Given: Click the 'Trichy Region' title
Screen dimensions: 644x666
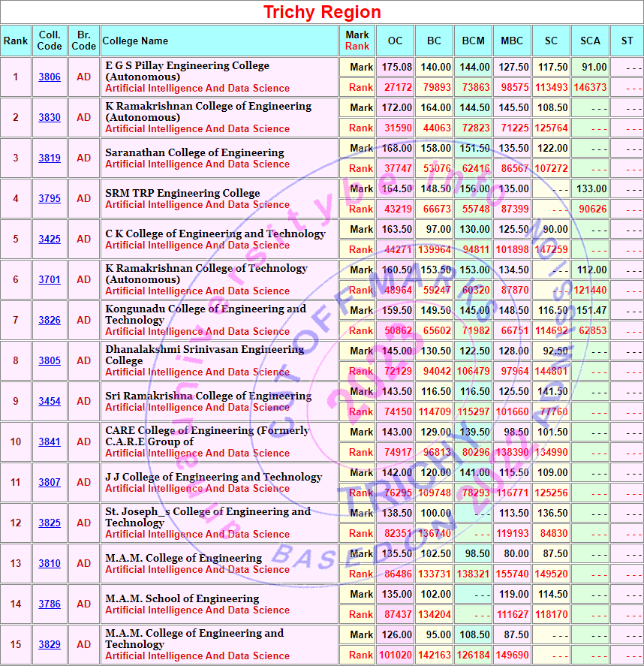Looking at the screenshot, I should click(322, 12).
